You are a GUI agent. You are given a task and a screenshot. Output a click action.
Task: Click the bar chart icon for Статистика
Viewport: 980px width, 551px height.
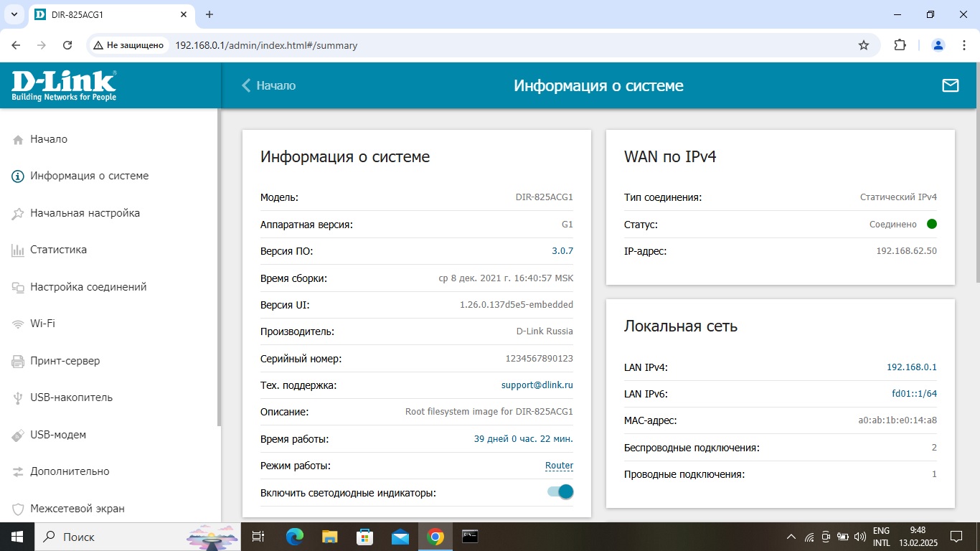[19, 250]
